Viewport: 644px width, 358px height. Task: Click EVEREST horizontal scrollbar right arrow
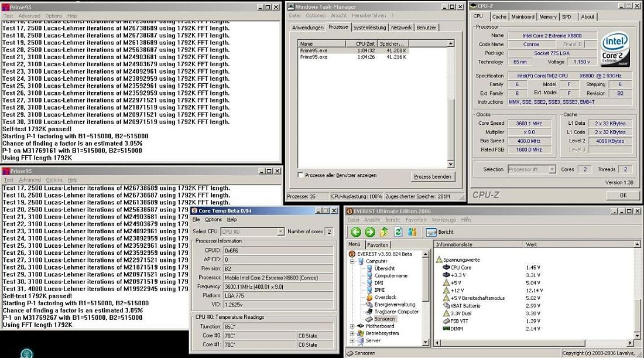(x=631, y=342)
